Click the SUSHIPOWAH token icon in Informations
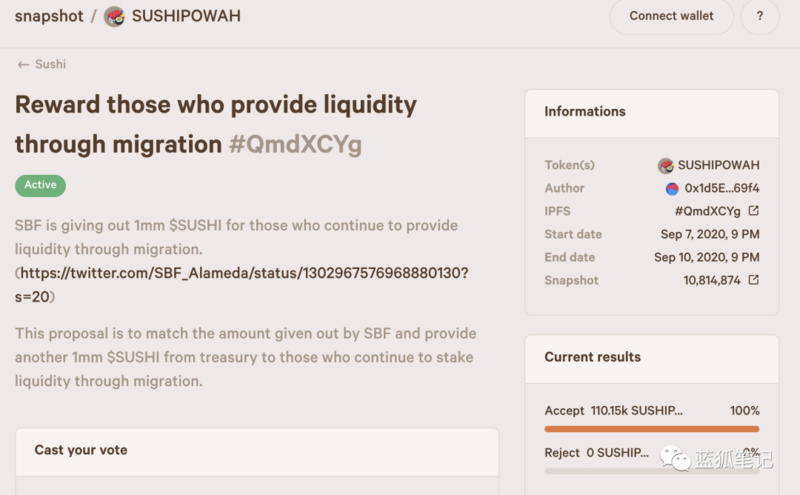The height and width of the screenshot is (495, 800). (665, 165)
